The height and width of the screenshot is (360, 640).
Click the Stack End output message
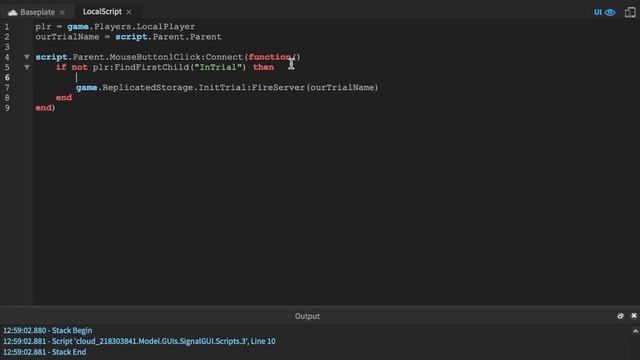pos(45,352)
